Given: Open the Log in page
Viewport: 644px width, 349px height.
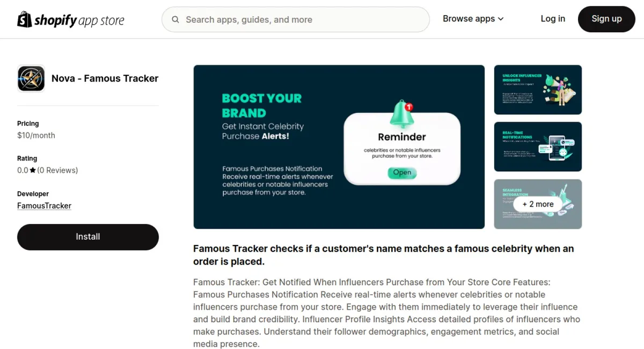Looking at the screenshot, I should 553,19.
